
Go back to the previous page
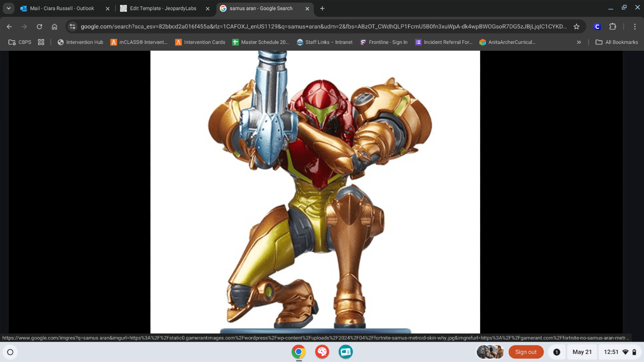[x=9, y=27]
